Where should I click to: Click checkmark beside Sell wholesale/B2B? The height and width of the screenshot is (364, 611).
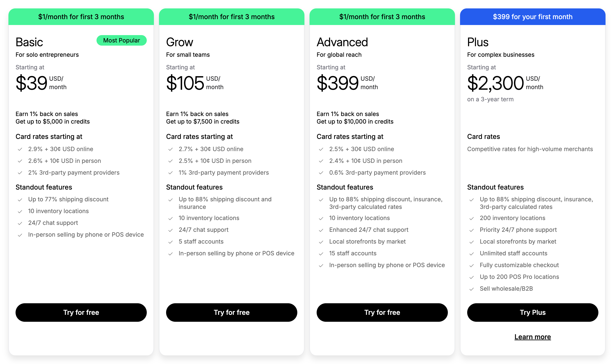click(471, 289)
